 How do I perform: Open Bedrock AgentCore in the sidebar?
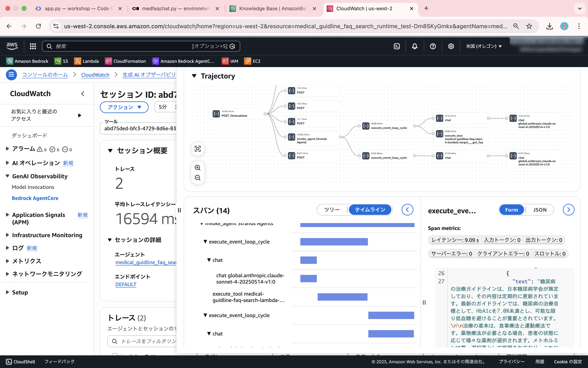pos(35,198)
